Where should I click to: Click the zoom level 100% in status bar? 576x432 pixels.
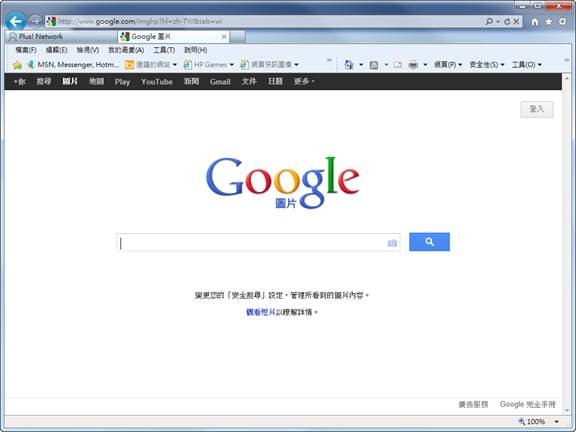(x=536, y=422)
